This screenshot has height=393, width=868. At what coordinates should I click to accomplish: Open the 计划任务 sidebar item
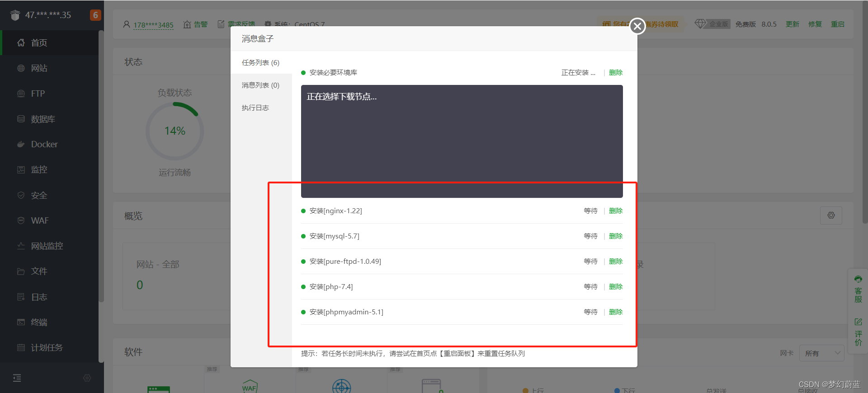[49, 347]
